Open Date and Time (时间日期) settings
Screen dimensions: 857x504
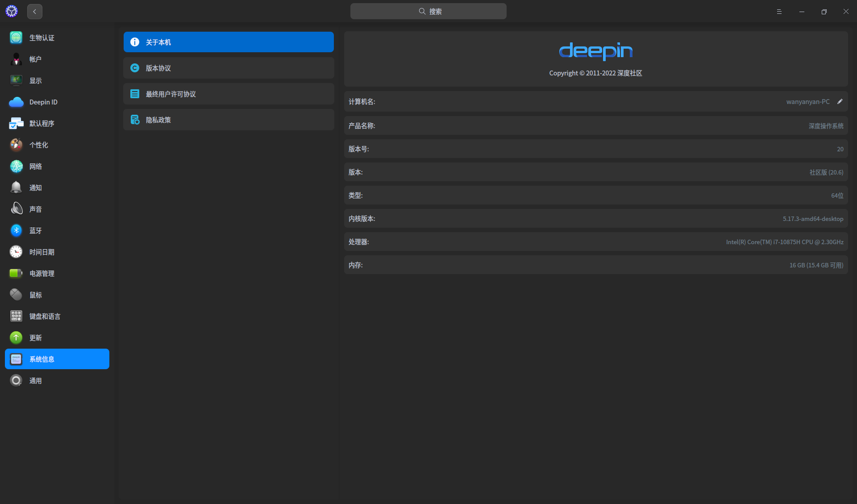(x=42, y=252)
